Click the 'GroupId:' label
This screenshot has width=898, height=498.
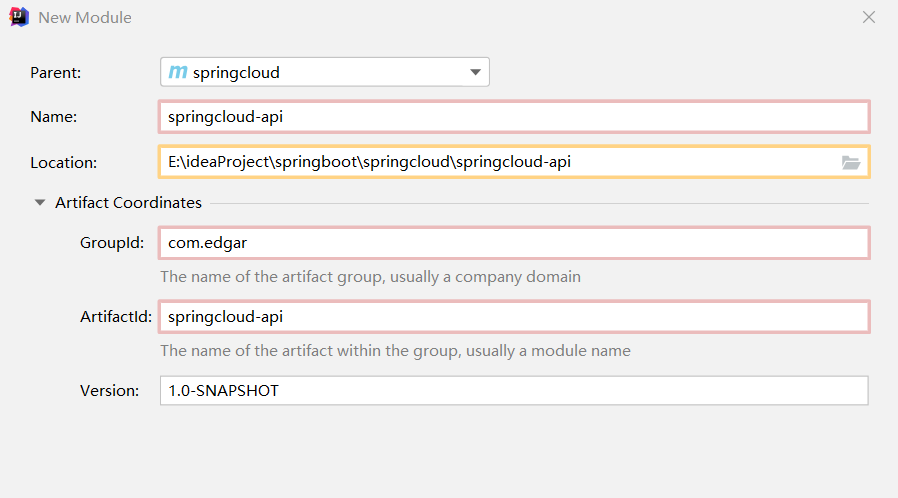click(112, 243)
